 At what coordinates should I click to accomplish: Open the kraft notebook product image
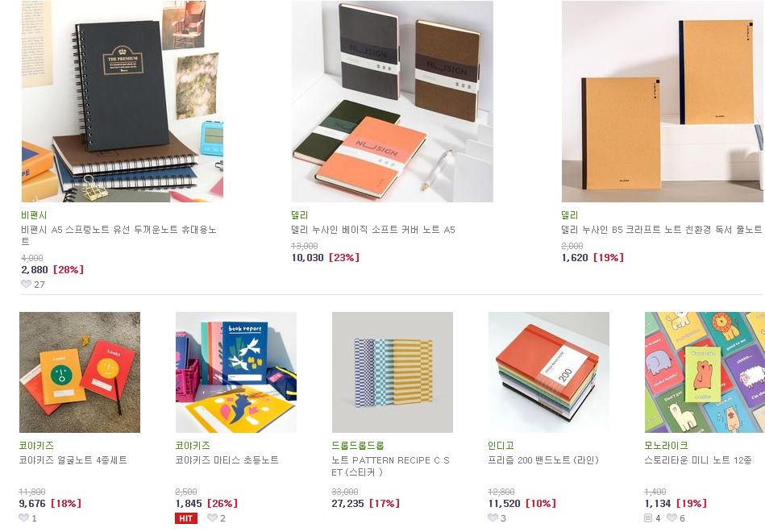coord(663,101)
